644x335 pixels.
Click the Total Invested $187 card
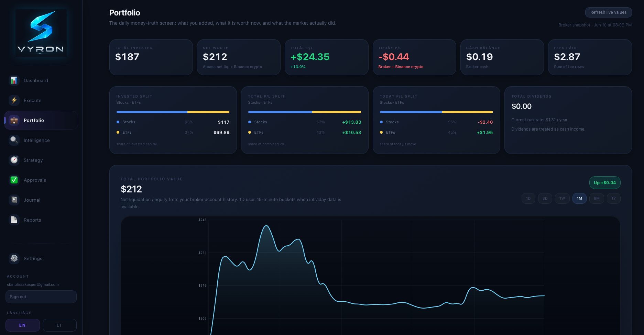tap(151, 57)
